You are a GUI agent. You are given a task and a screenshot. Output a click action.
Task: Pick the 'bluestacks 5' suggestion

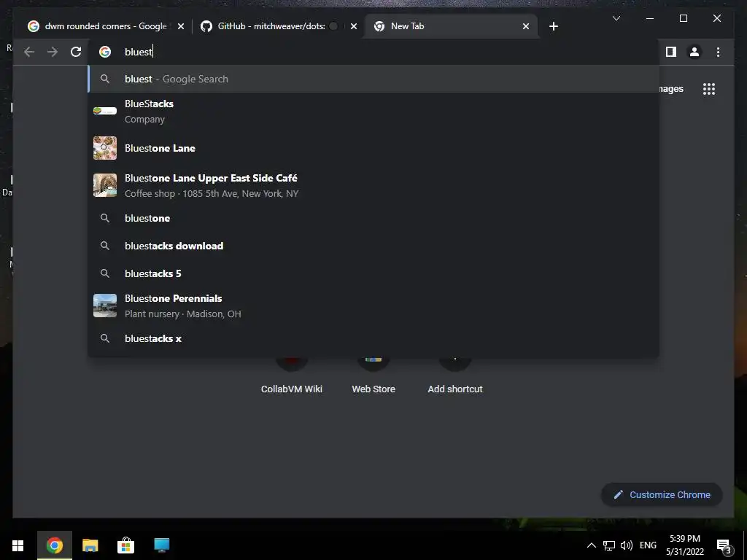click(x=374, y=273)
